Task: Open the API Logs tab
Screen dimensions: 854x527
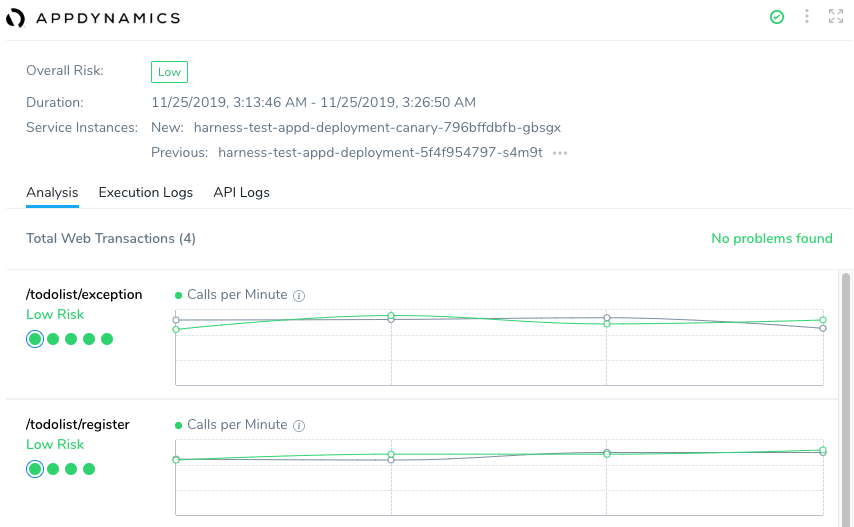Action: pyautogui.click(x=241, y=192)
